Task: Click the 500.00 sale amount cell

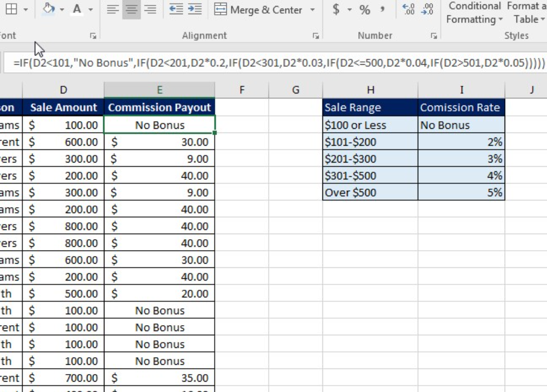Action: click(63, 294)
